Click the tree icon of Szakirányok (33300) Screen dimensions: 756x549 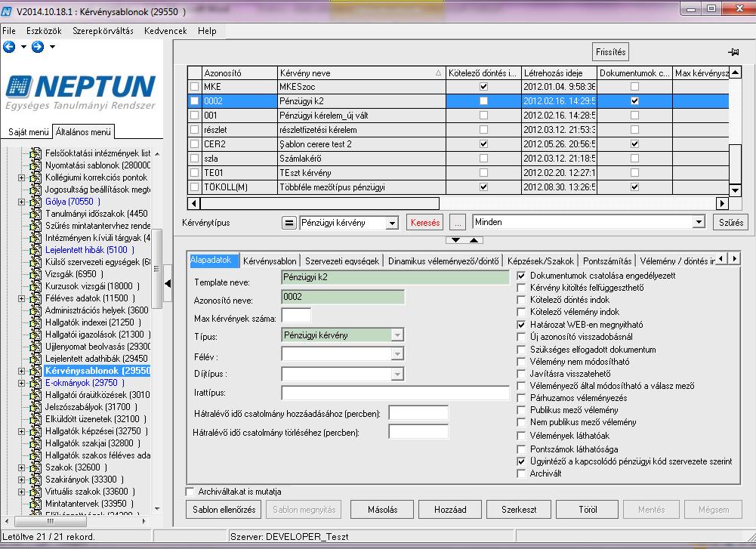[x=35, y=479]
